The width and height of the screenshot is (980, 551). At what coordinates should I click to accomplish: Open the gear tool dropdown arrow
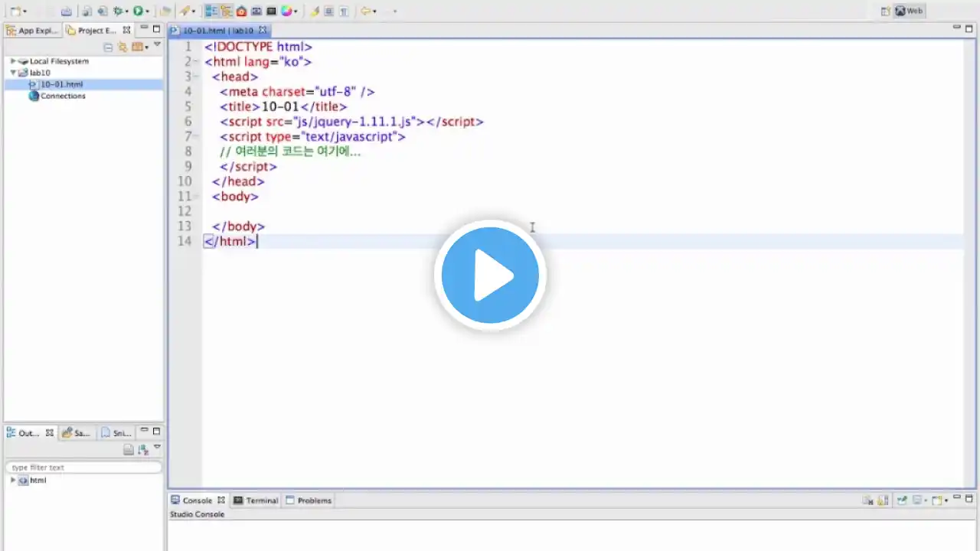tap(127, 11)
